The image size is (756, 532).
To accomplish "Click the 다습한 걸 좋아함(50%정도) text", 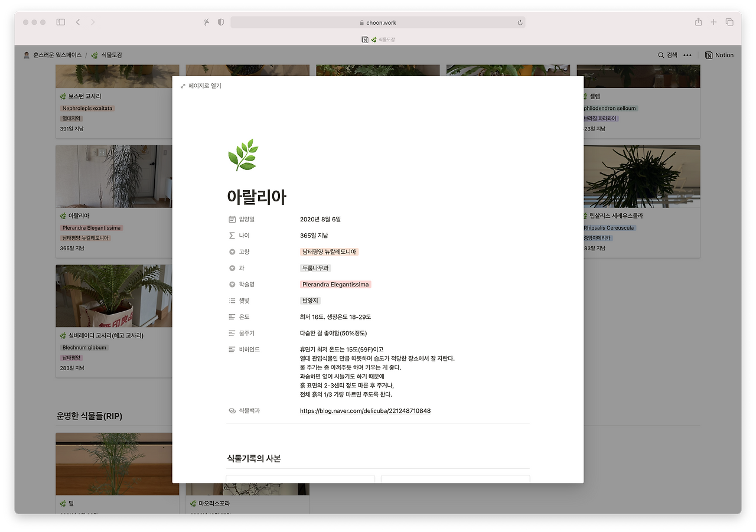I will point(334,333).
